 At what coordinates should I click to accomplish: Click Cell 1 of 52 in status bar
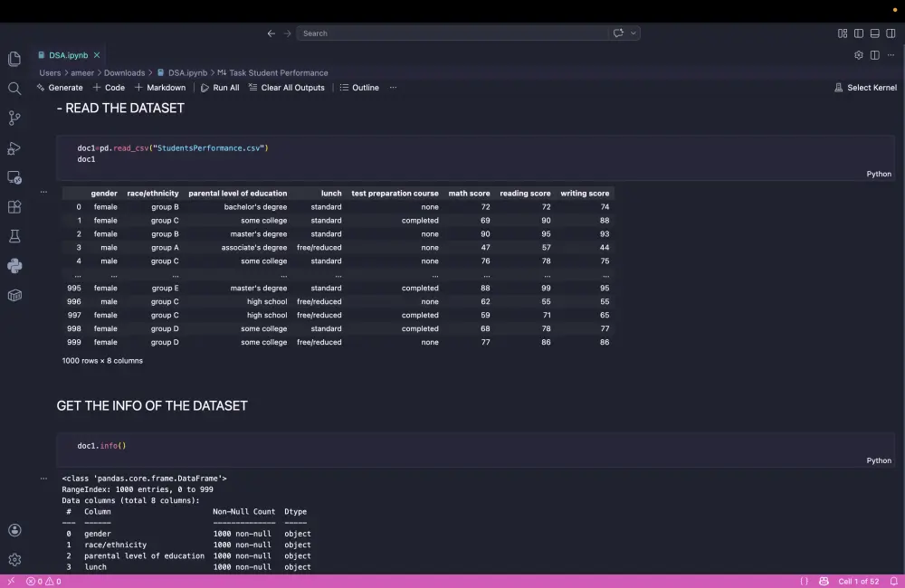coord(858,581)
